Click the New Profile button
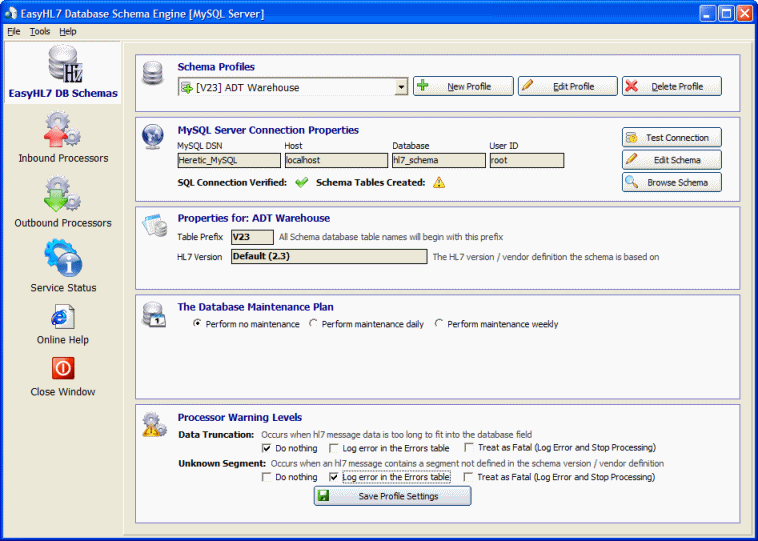 463,86
